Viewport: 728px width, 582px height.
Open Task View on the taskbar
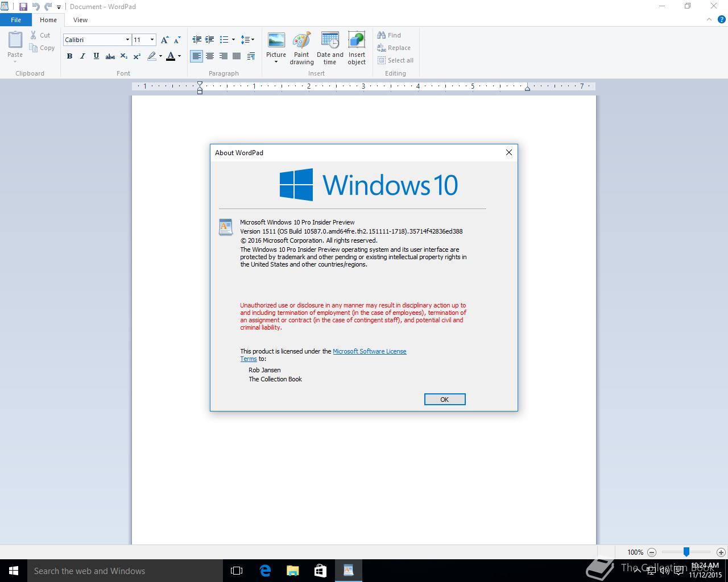click(x=237, y=571)
